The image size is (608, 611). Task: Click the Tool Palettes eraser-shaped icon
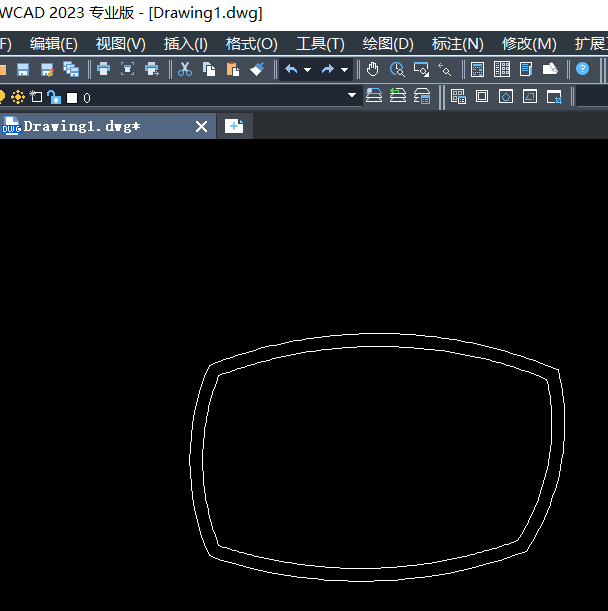click(550, 69)
